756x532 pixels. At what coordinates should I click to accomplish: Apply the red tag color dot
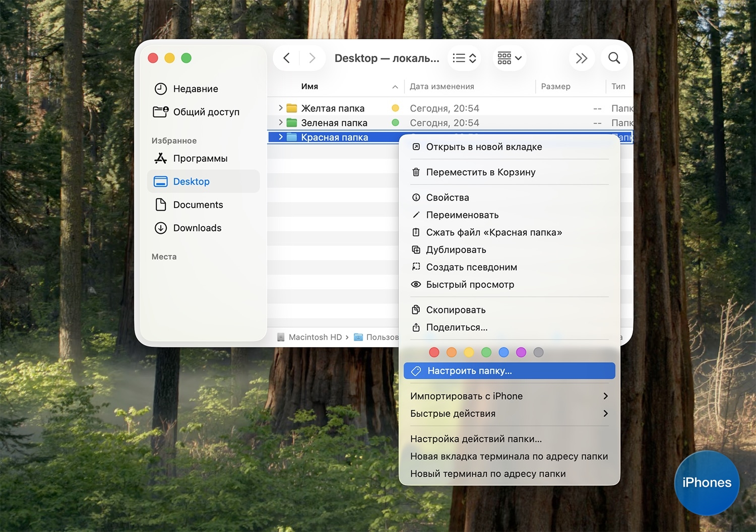pos(434,352)
